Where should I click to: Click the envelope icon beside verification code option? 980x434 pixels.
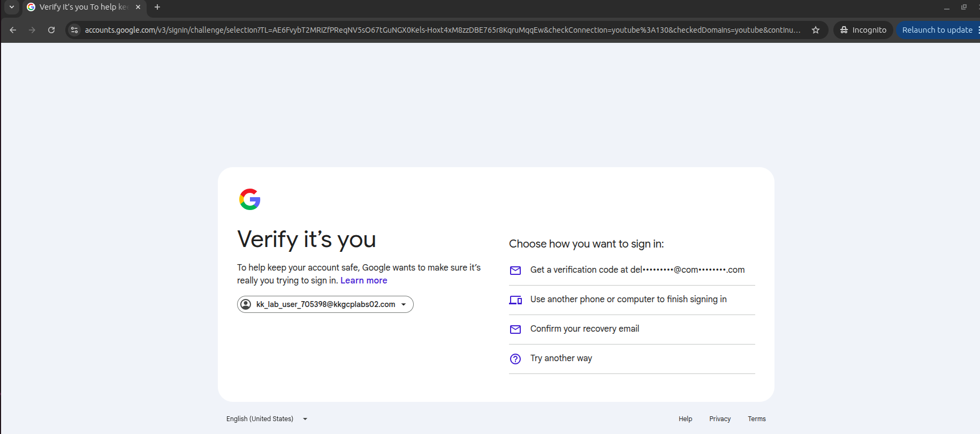[515, 271]
